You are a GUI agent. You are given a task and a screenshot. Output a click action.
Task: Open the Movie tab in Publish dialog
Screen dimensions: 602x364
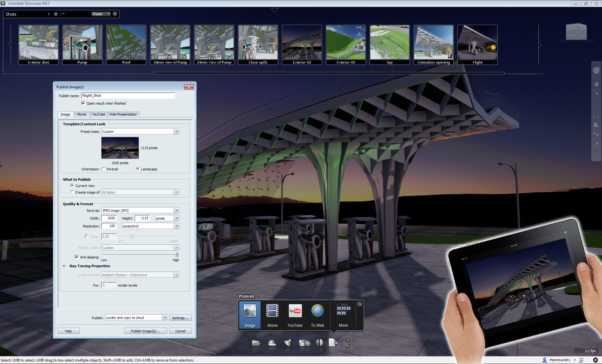pyautogui.click(x=82, y=114)
